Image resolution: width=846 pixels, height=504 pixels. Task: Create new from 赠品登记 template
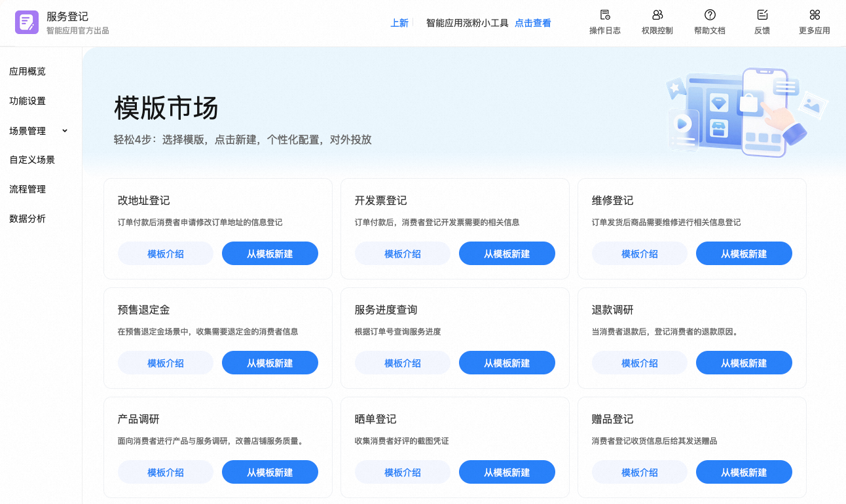pos(743,473)
